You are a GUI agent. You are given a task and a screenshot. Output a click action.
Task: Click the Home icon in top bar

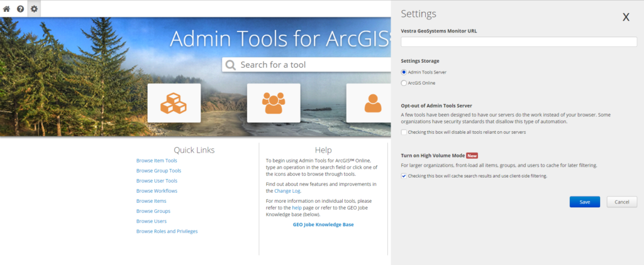click(6, 9)
